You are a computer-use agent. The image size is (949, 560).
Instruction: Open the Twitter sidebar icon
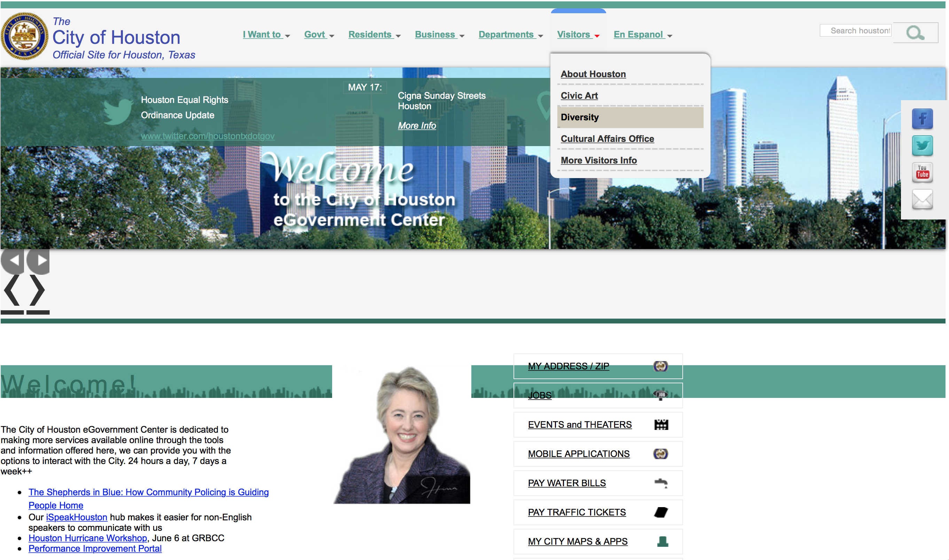click(x=922, y=146)
